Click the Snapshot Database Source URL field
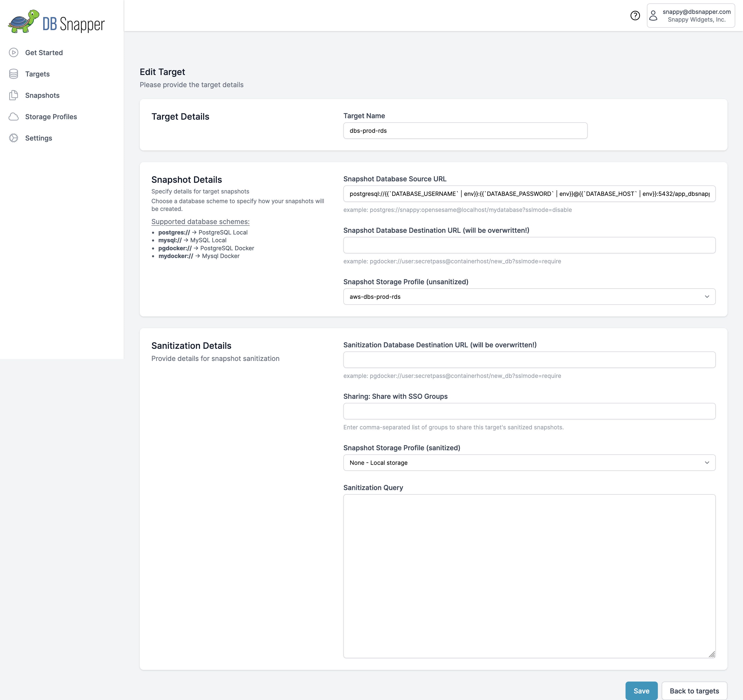Screen dimensions: 743x700 tap(529, 193)
